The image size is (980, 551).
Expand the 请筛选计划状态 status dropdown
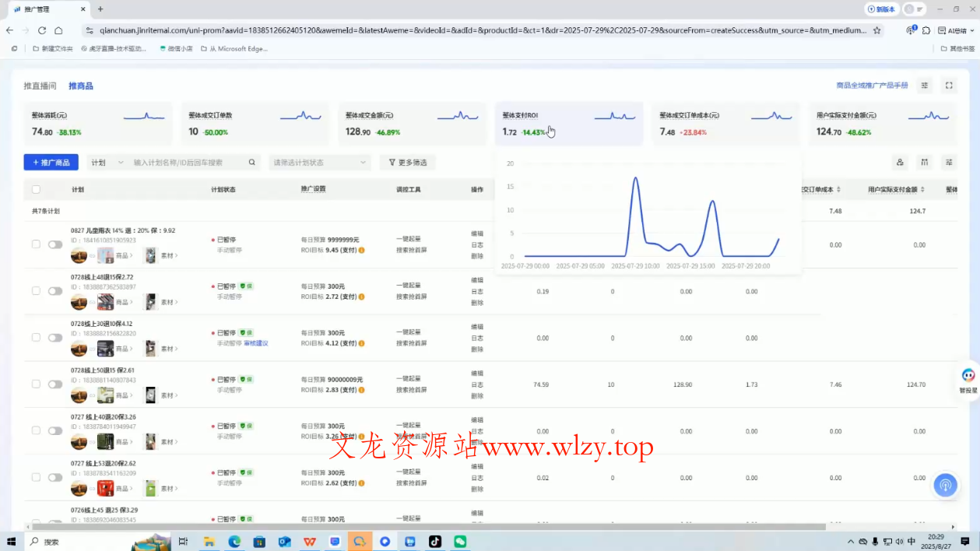319,163
